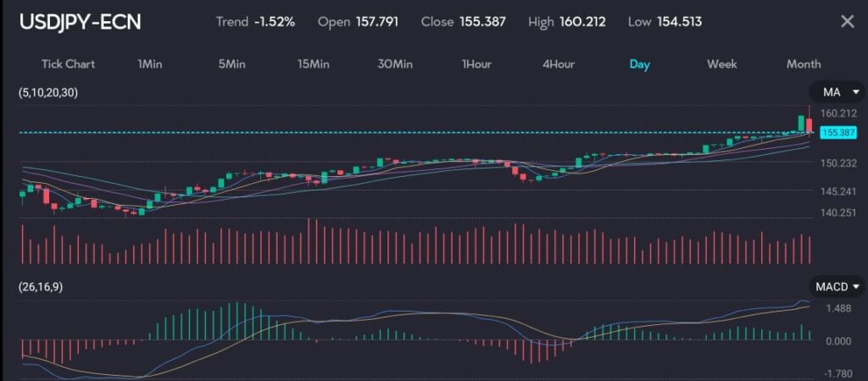Click the MACD (26,16,9) parameters label
Viewport: 868px width, 381px height.
click(x=40, y=287)
